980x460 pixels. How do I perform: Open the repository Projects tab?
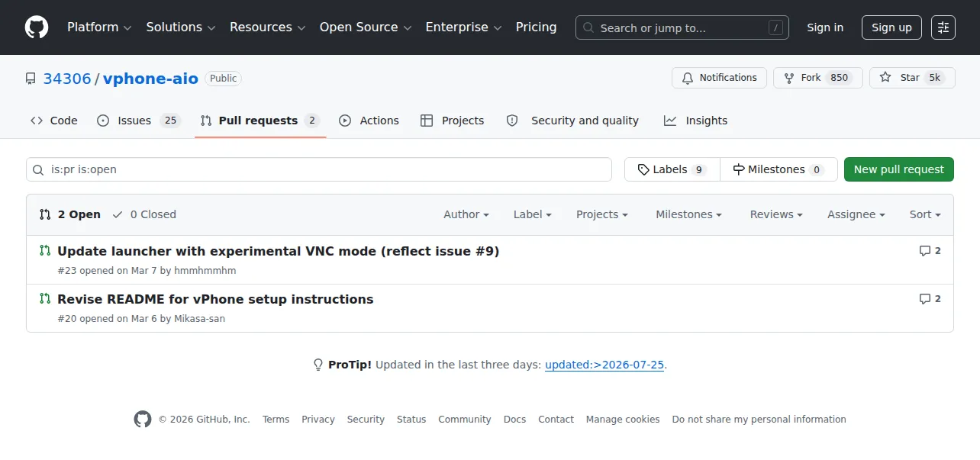452,121
